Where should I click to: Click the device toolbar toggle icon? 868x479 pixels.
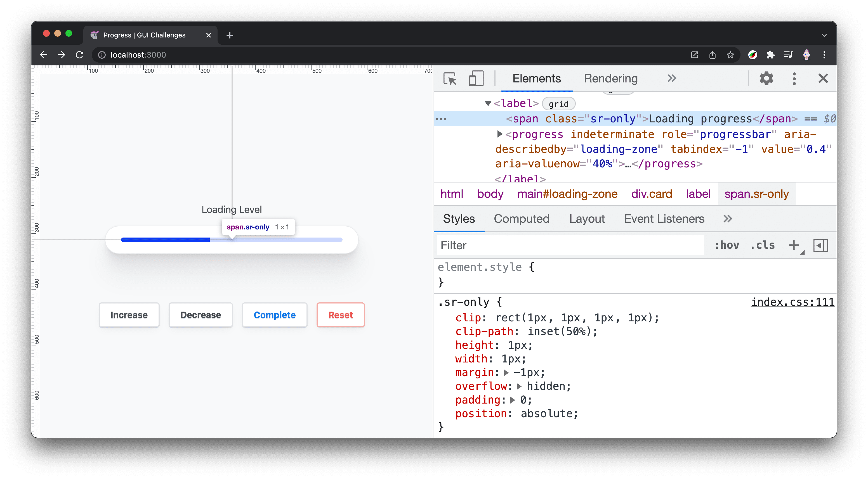click(476, 79)
